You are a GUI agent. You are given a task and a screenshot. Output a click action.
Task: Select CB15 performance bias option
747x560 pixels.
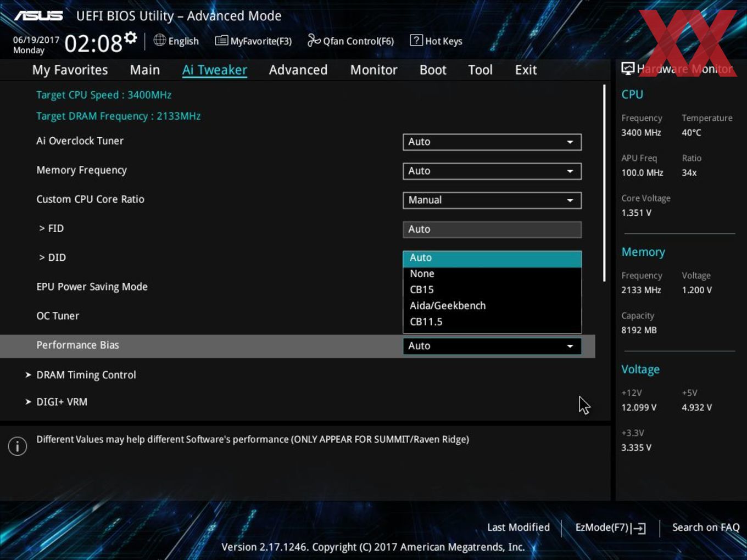[x=492, y=289]
